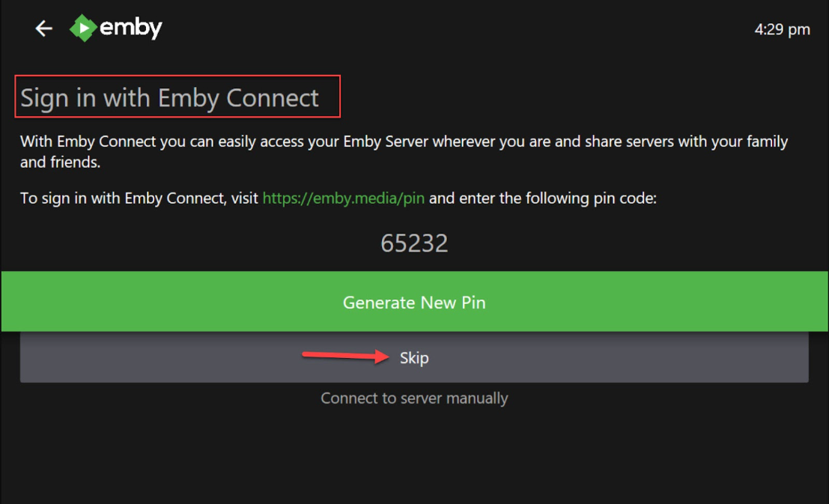829x504 pixels.
Task: Click the red arrow pointing to Skip
Action: 346,356
